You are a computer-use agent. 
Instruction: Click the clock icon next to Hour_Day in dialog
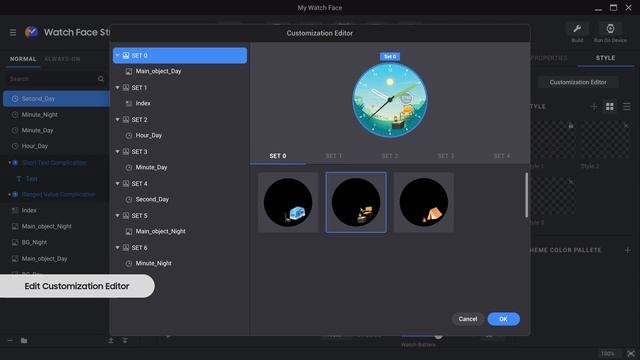129,136
